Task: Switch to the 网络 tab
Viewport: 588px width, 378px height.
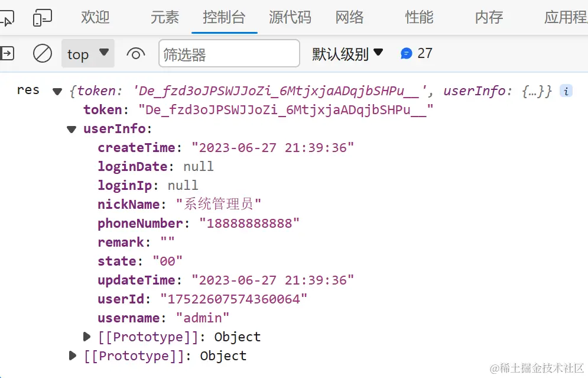Action: coord(349,17)
